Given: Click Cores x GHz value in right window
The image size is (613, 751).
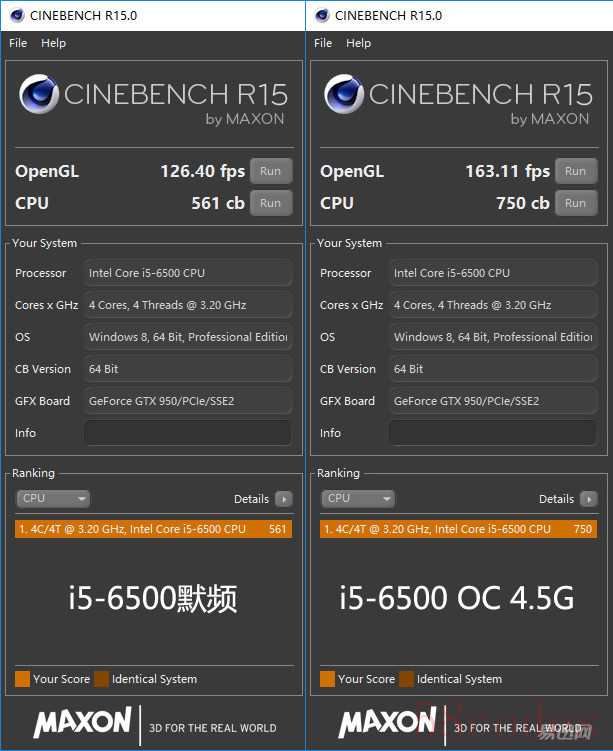Looking at the screenshot, I should click(493, 305).
